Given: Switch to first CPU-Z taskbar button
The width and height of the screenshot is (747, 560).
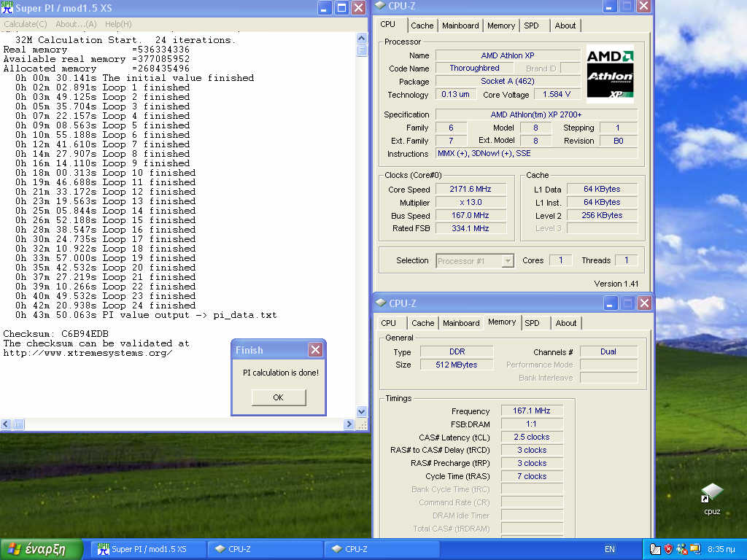Looking at the screenshot, I should [265, 549].
